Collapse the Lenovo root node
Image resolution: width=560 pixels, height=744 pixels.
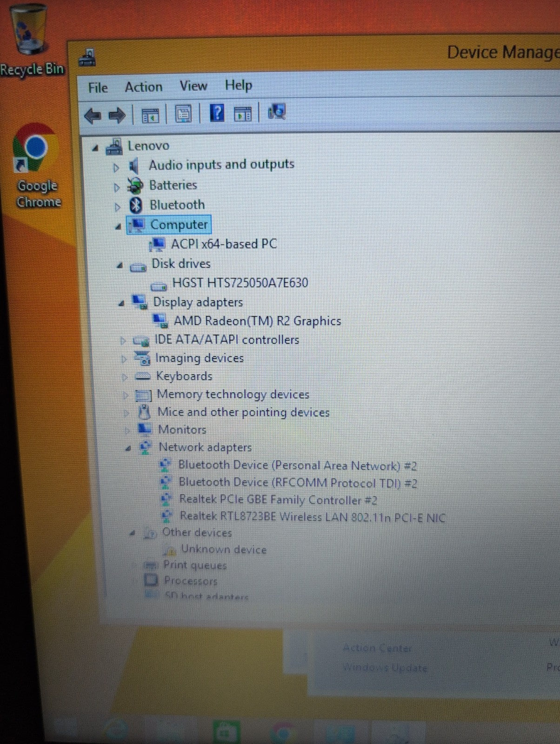95,148
